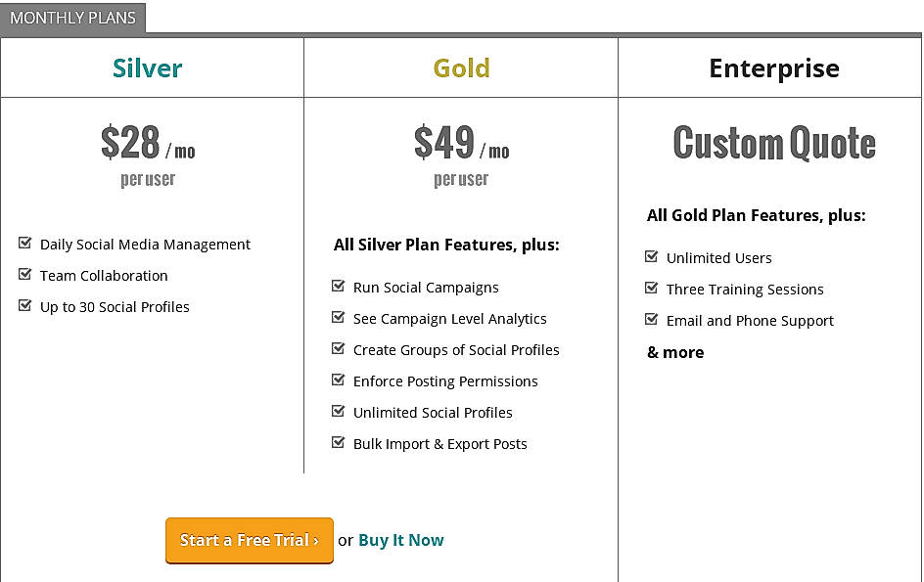Select Create Groups of Social Profiles checkmark
This screenshot has width=924, height=582.
[339, 349]
